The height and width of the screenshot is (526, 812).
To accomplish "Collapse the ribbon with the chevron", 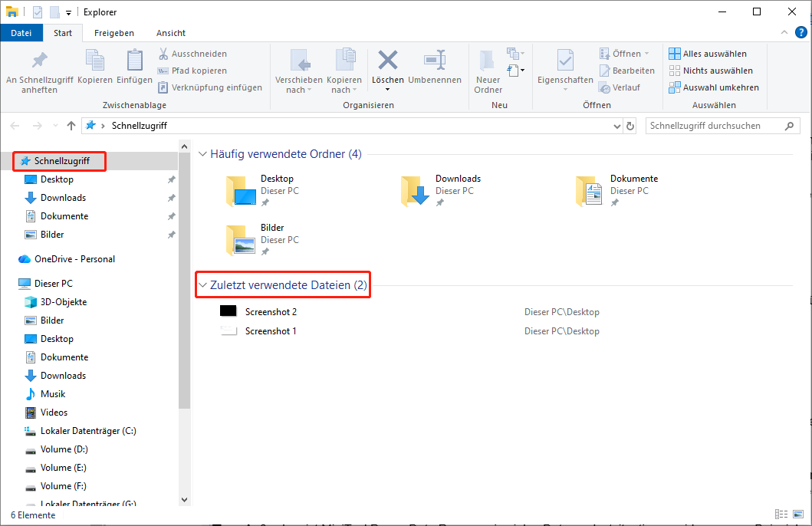I will tap(784, 33).
